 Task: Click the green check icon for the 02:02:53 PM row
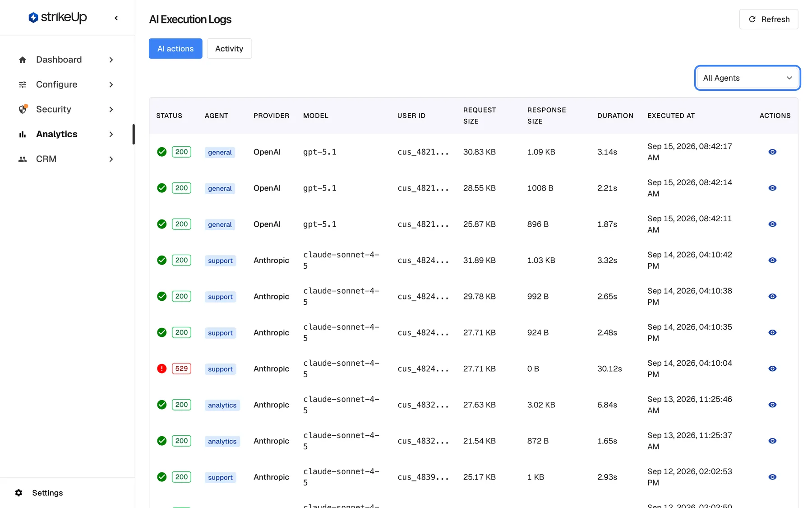point(161,477)
